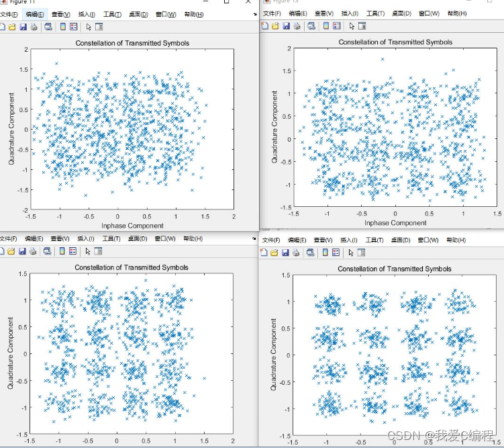Open file icon in upper-left figure toolbar
The width and height of the screenshot is (504, 448).
pyautogui.click(x=12, y=27)
